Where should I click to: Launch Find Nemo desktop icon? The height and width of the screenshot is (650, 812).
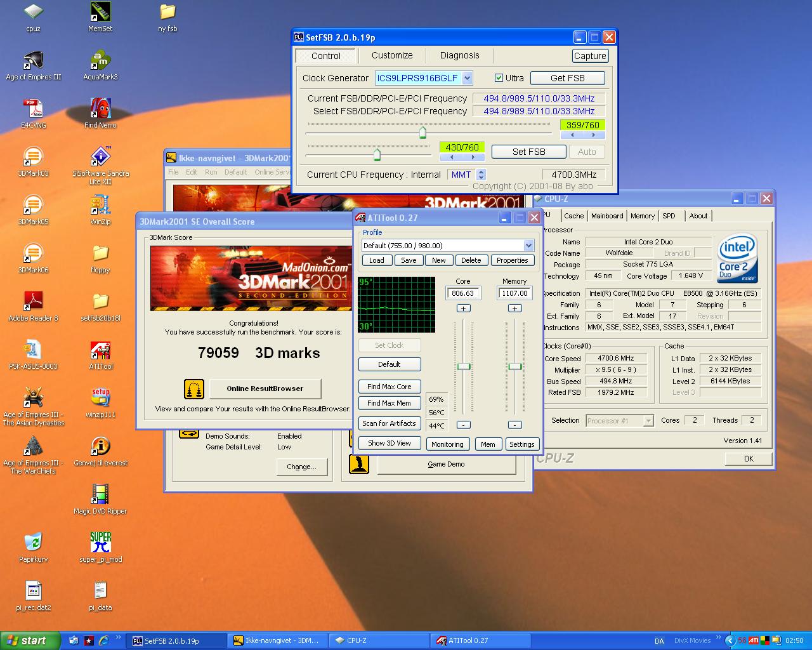click(100, 114)
